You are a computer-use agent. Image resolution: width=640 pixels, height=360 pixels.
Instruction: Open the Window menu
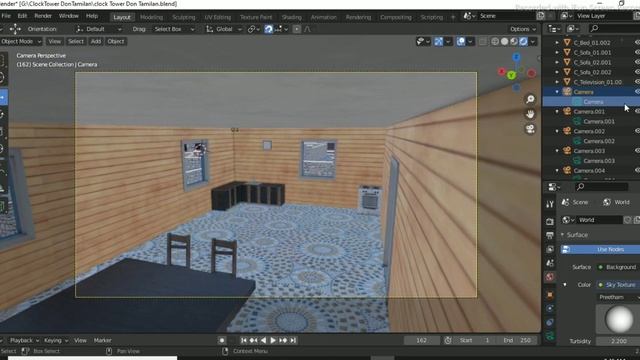click(x=69, y=16)
